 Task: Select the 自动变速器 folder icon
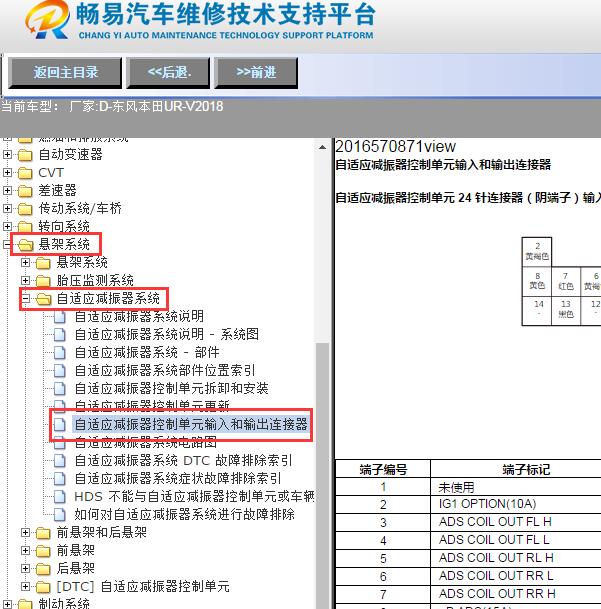point(25,155)
